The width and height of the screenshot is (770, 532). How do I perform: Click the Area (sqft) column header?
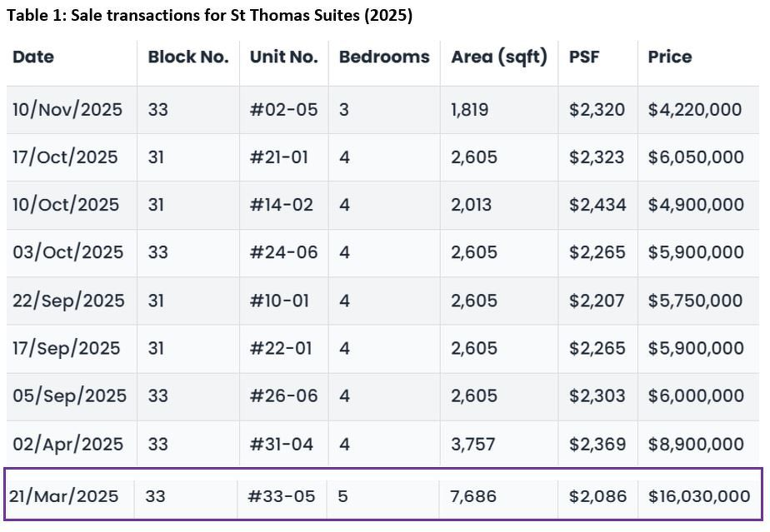498,57
